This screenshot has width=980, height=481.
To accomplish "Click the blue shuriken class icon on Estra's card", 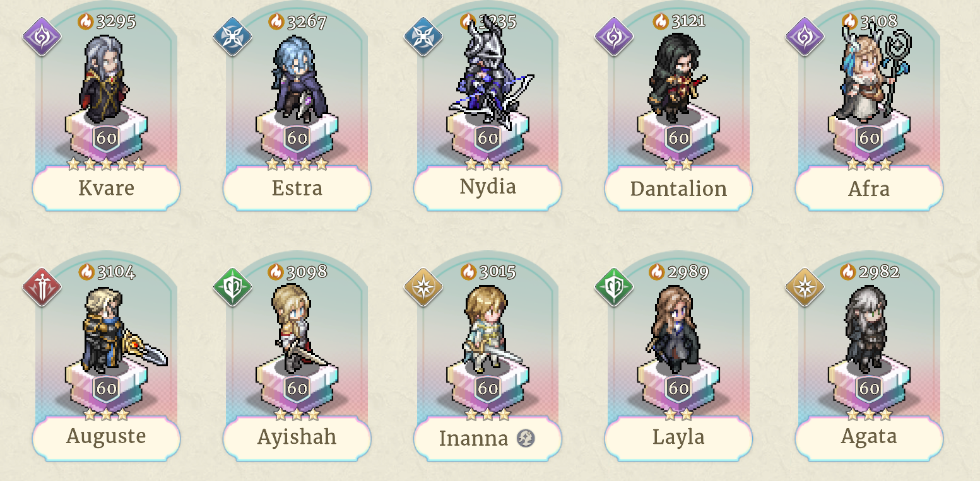I will tap(233, 36).
